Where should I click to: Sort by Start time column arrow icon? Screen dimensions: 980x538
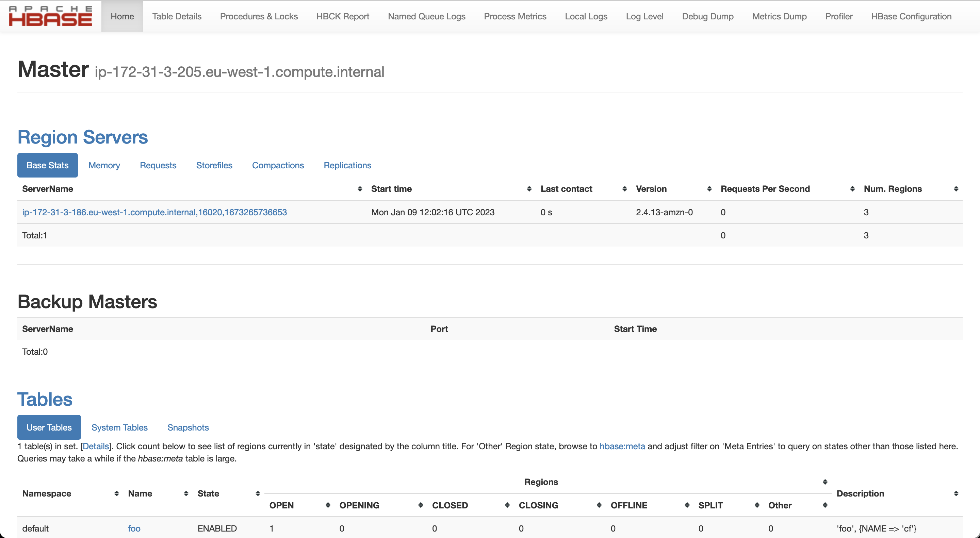pos(529,189)
